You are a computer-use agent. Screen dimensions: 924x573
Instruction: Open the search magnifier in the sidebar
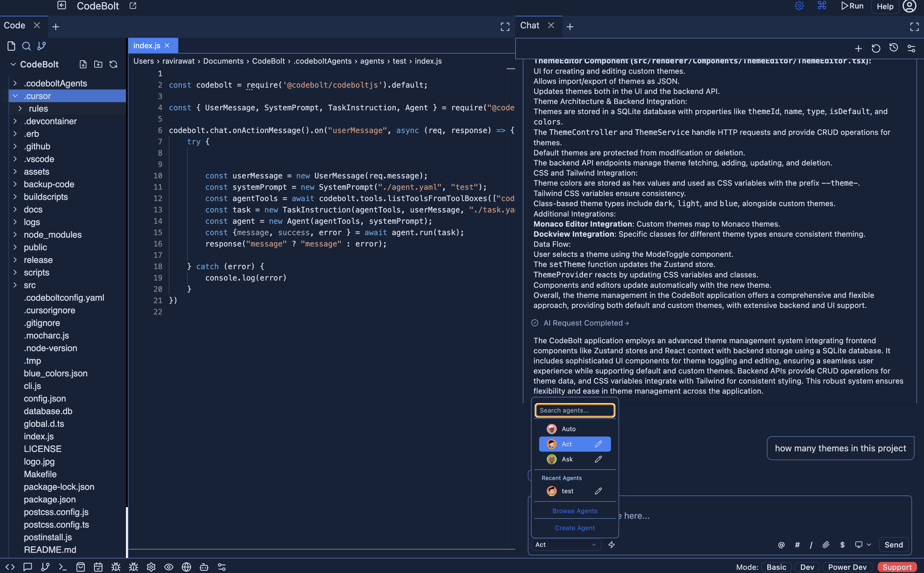26,46
